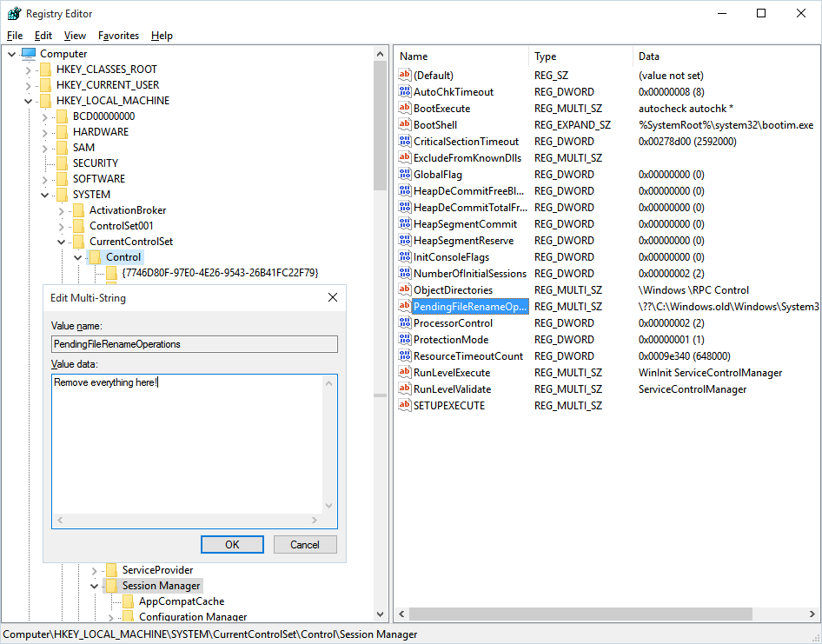The image size is (822, 644).
Task: Click the icon next to RunLevelExecute
Action: 404,372
